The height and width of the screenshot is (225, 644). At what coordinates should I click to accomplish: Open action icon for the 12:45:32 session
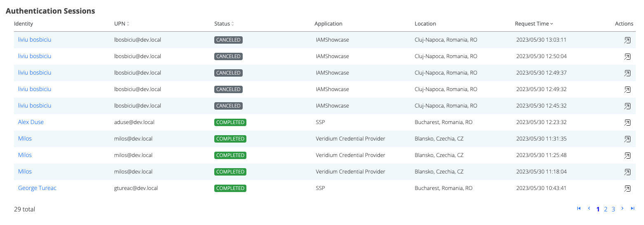tap(627, 106)
